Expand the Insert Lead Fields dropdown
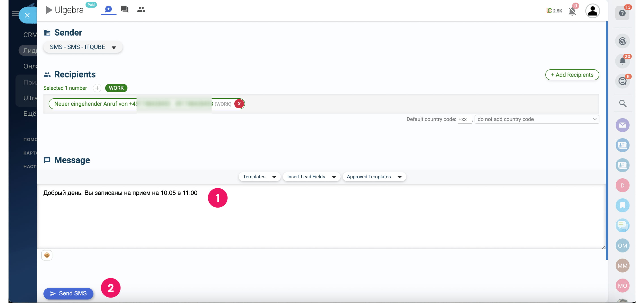The image size is (644, 303). coord(311,177)
